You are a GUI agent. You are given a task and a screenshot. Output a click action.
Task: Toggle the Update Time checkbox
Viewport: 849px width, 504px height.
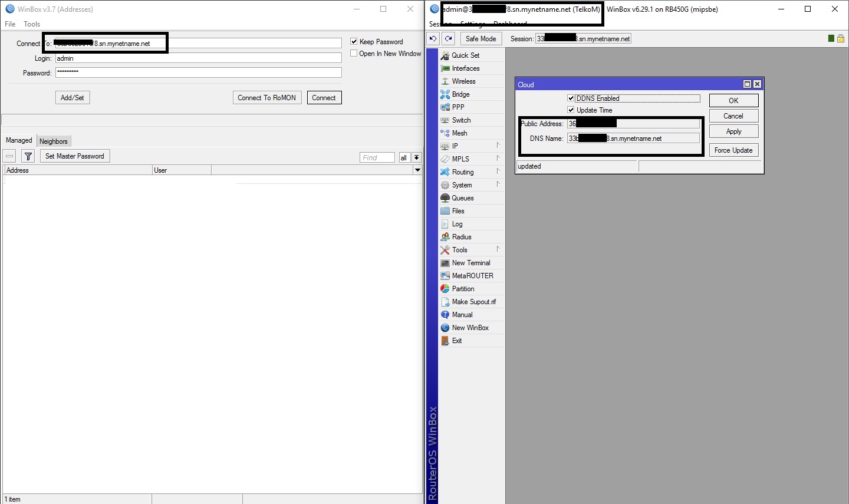571,110
